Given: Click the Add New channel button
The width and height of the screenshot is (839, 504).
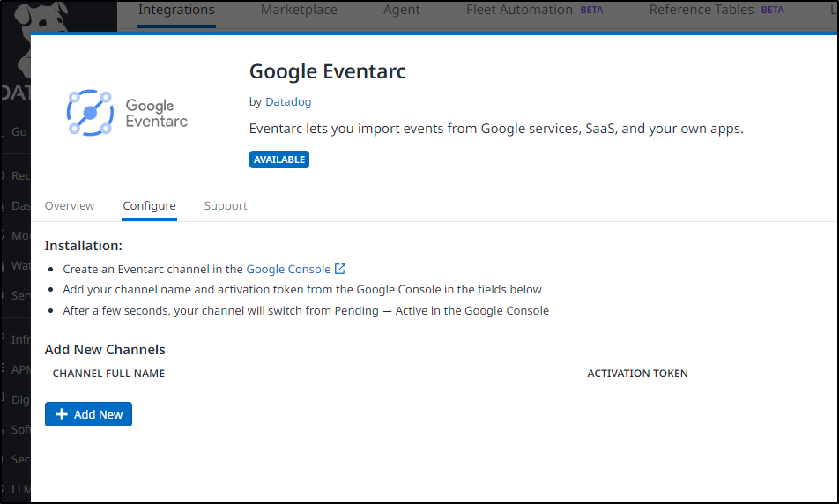Looking at the screenshot, I should [x=88, y=414].
